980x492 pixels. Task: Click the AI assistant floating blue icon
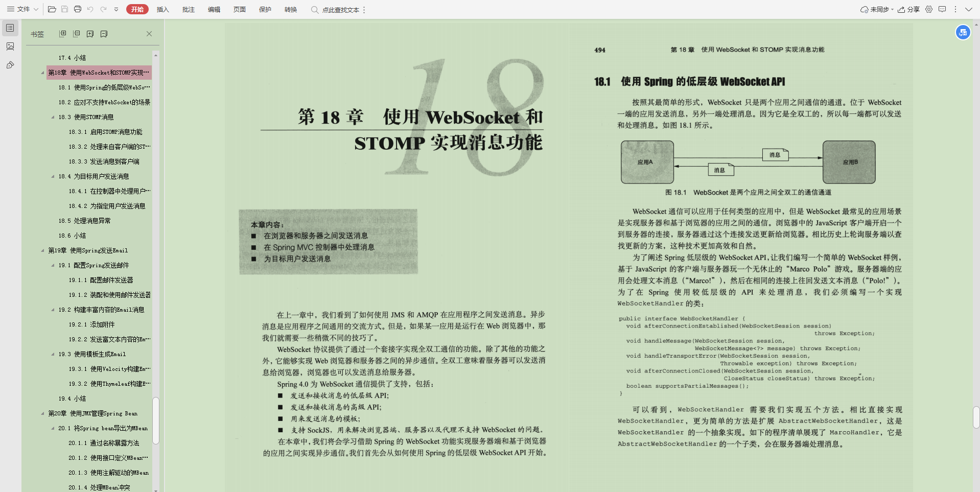click(x=963, y=32)
